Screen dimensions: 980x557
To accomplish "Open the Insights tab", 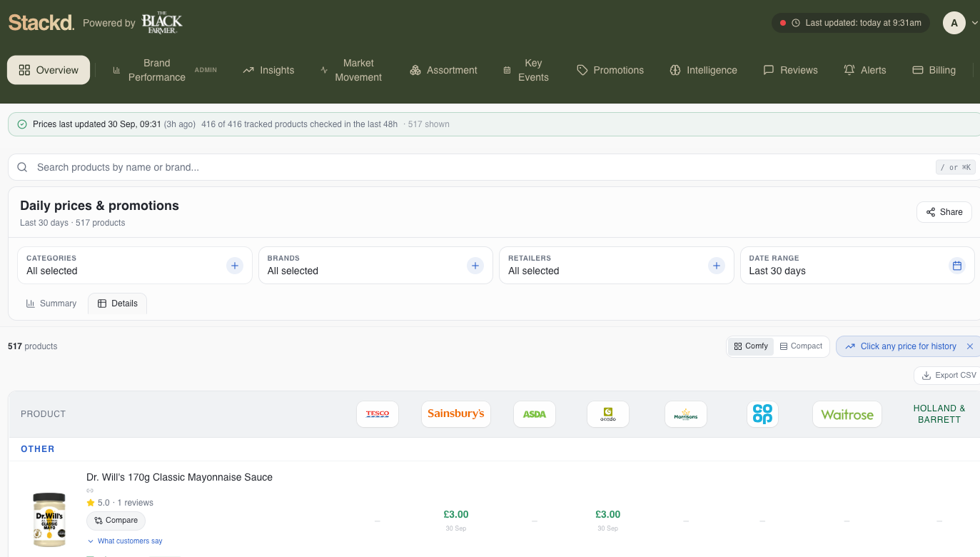I will (x=268, y=70).
